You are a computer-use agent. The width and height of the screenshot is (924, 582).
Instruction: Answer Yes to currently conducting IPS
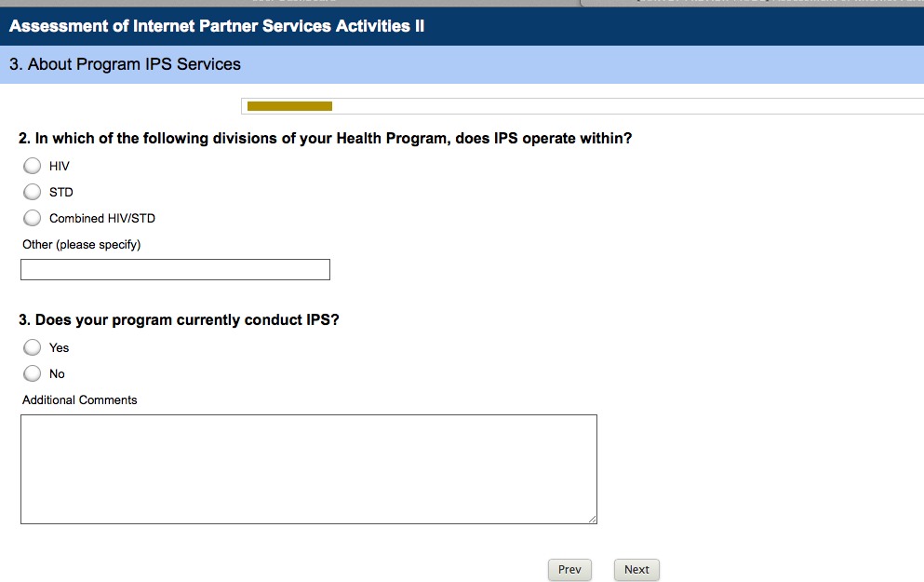[33, 347]
